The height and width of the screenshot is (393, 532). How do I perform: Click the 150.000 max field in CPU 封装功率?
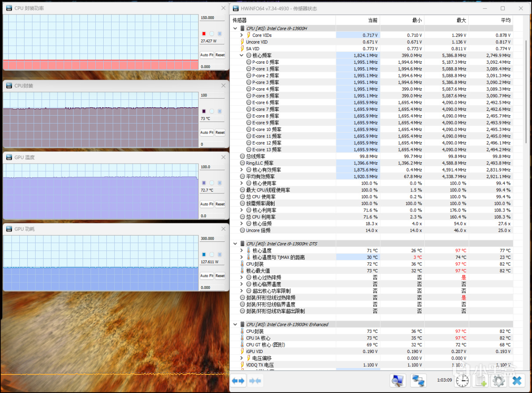(213, 18)
